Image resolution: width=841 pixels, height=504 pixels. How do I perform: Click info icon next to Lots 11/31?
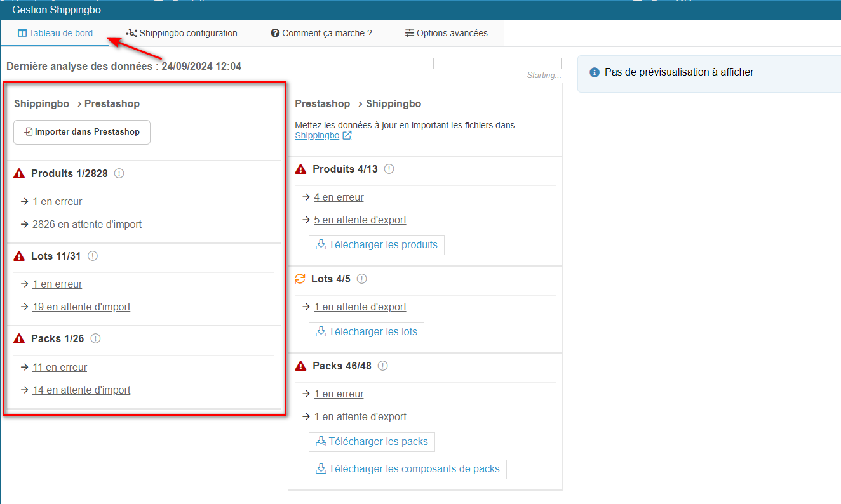pos(93,256)
